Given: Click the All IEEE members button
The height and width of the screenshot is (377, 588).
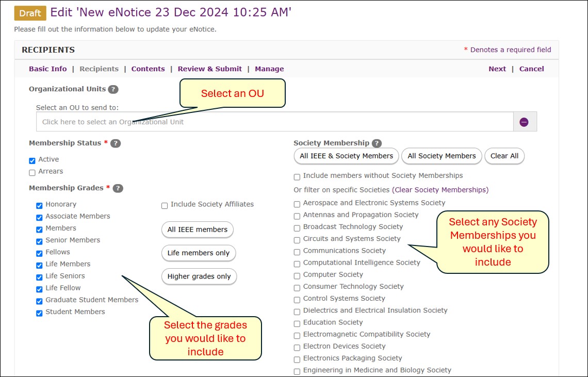Looking at the screenshot, I should [x=197, y=230].
